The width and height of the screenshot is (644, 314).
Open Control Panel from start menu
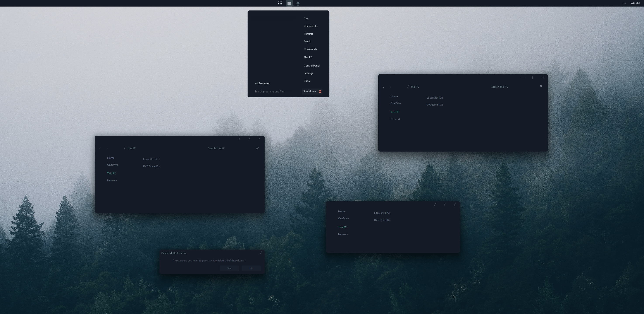(312, 65)
